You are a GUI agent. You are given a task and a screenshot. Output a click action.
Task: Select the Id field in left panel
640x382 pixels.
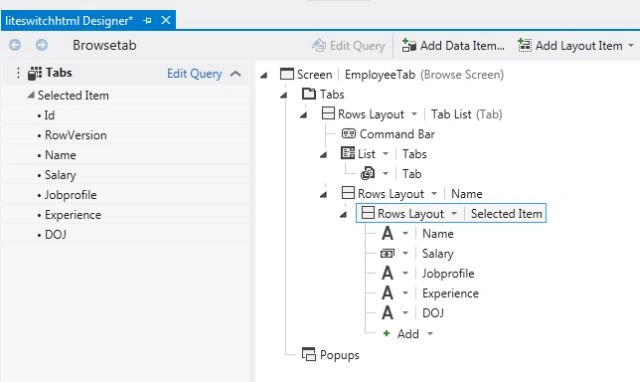pos(49,115)
